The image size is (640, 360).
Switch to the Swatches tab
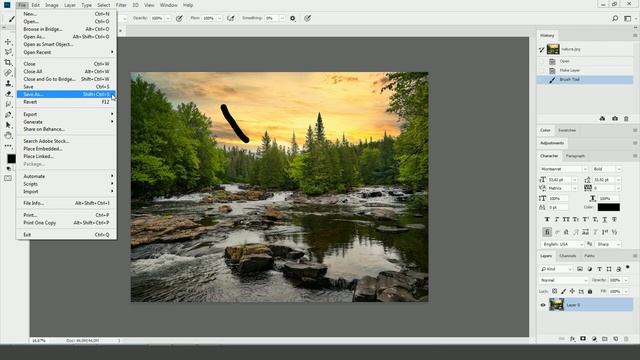[567, 130]
